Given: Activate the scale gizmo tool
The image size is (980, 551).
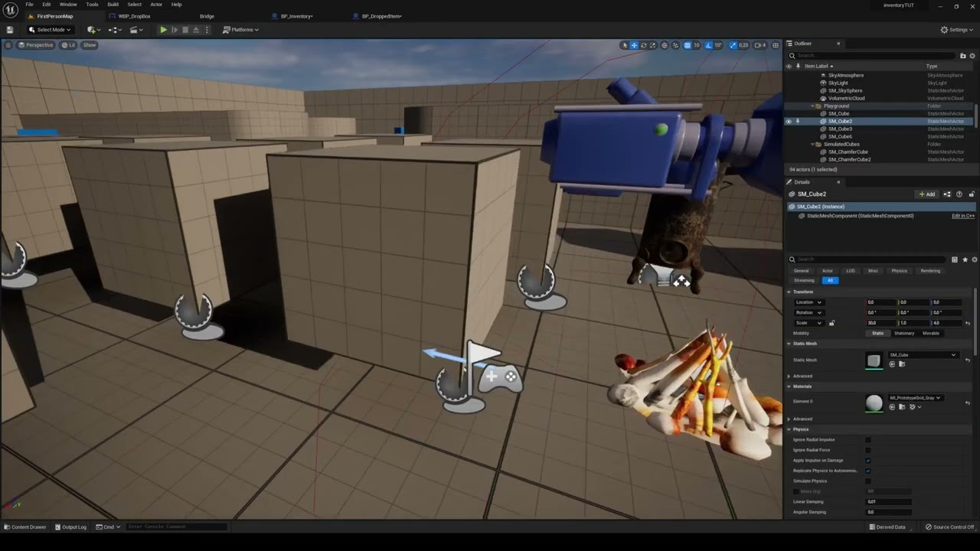Looking at the screenshot, I should [x=652, y=45].
